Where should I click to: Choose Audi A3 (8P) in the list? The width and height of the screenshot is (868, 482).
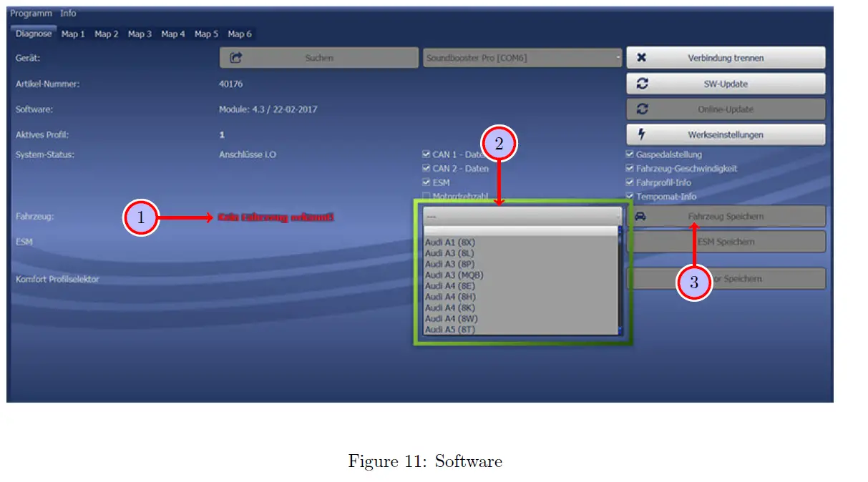[x=521, y=264]
